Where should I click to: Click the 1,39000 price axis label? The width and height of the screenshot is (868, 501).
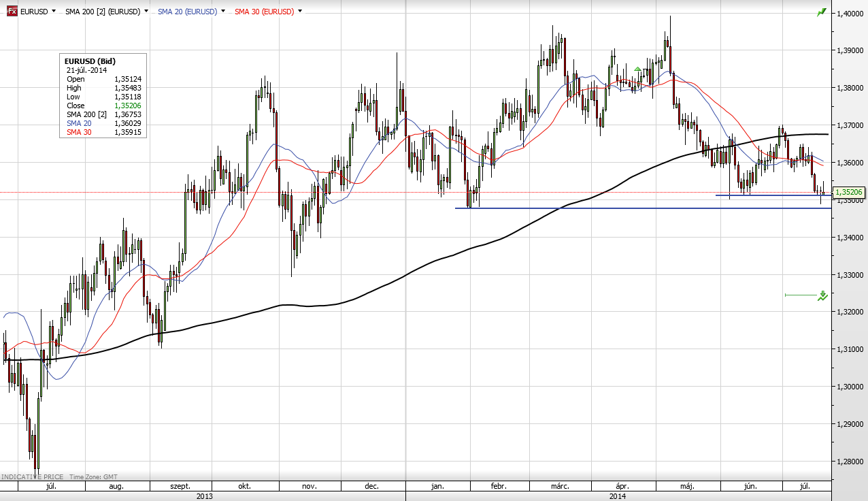850,50
